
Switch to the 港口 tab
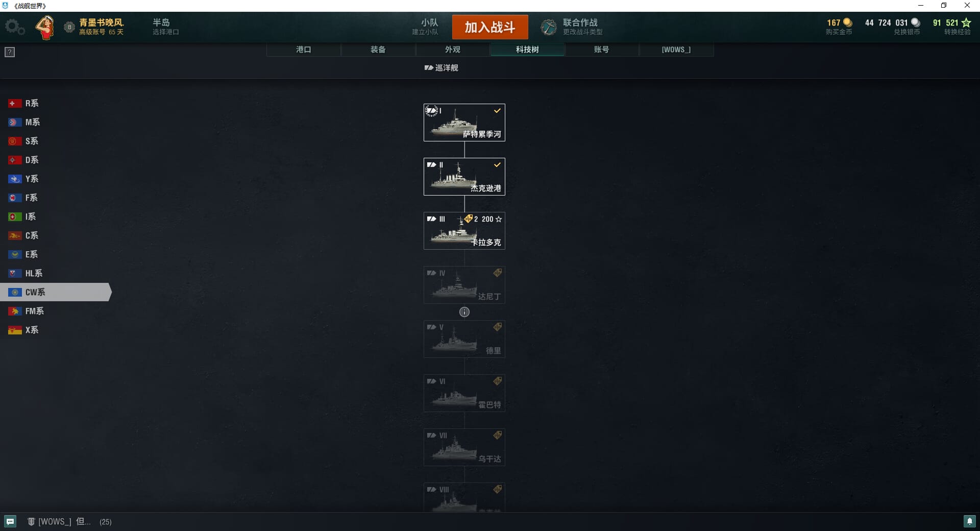point(304,50)
